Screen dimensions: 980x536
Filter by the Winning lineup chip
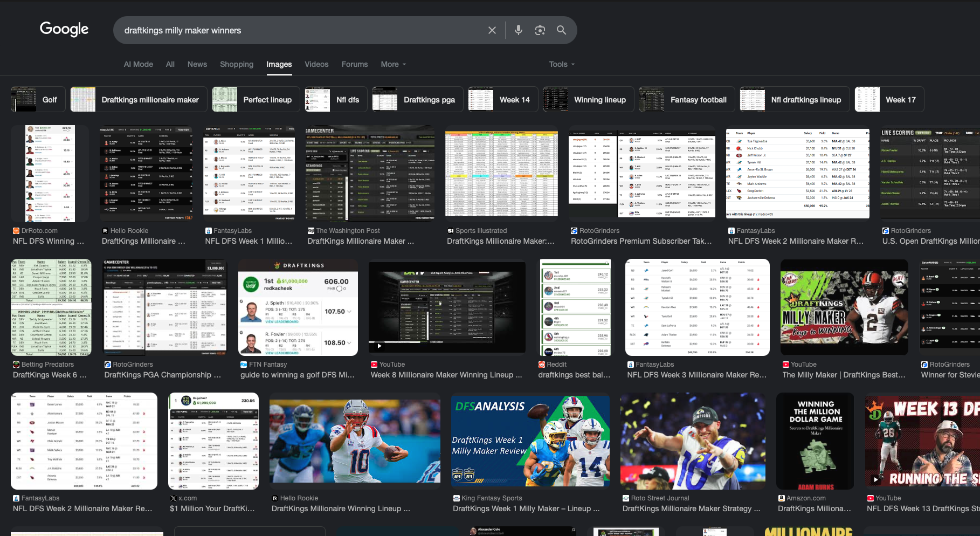tap(589, 99)
